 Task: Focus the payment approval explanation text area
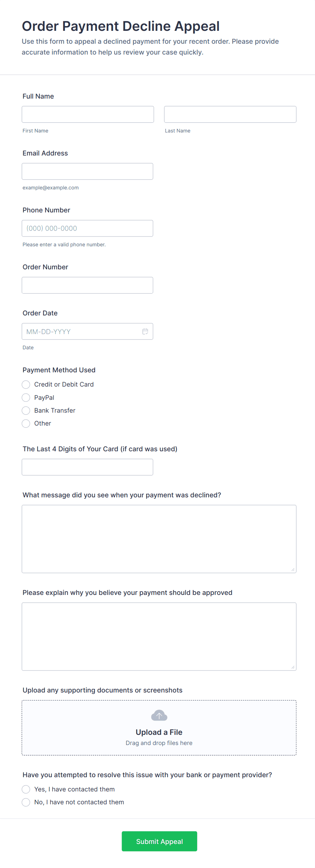point(159,637)
